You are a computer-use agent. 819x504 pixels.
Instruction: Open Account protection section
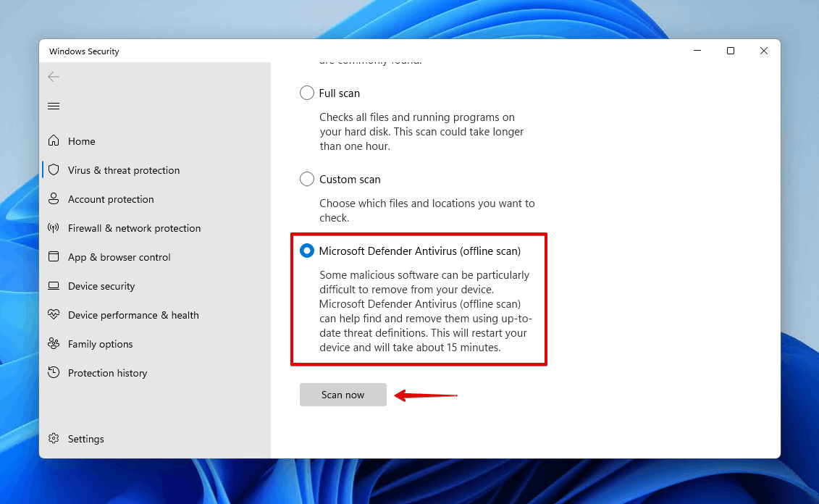point(155,199)
